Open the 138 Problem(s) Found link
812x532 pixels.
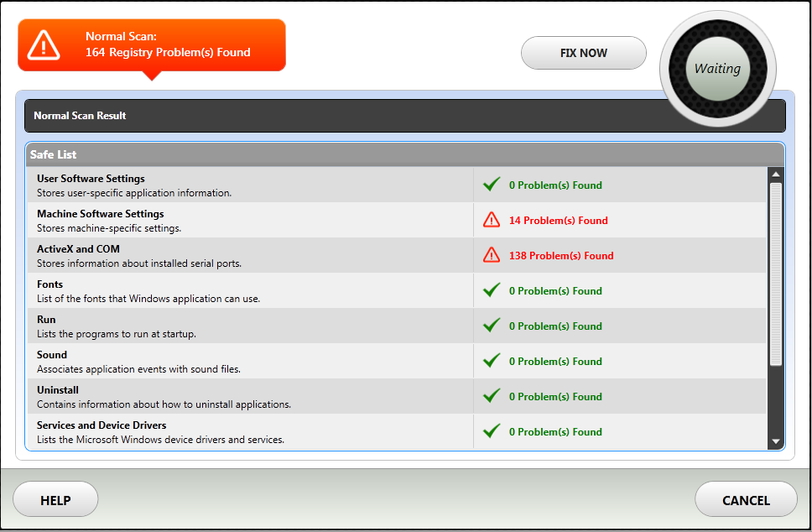pos(561,255)
